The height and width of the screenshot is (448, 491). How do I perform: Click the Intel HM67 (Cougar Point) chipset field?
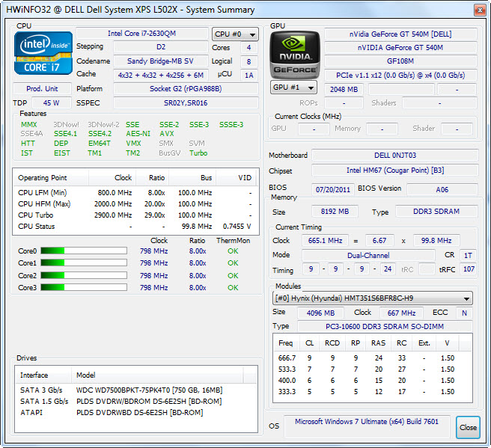pos(395,171)
